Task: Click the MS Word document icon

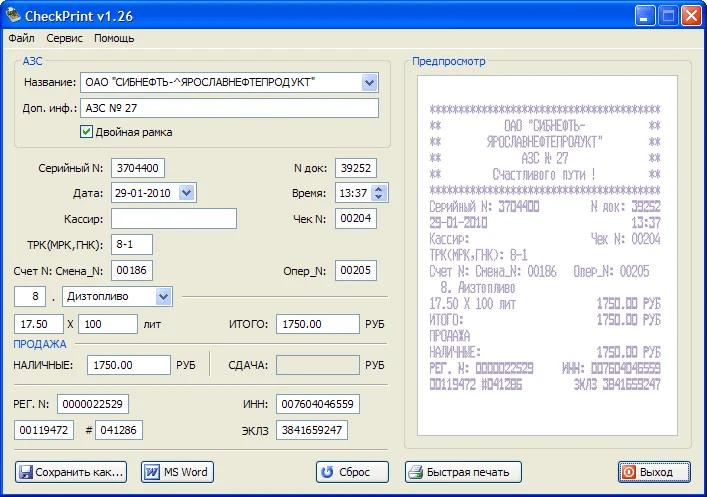Action: [x=153, y=472]
